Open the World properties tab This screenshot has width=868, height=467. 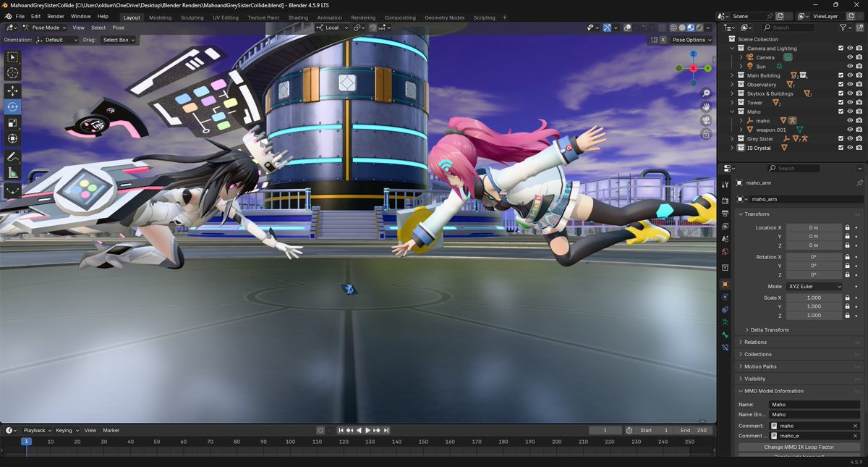(725, 251)
